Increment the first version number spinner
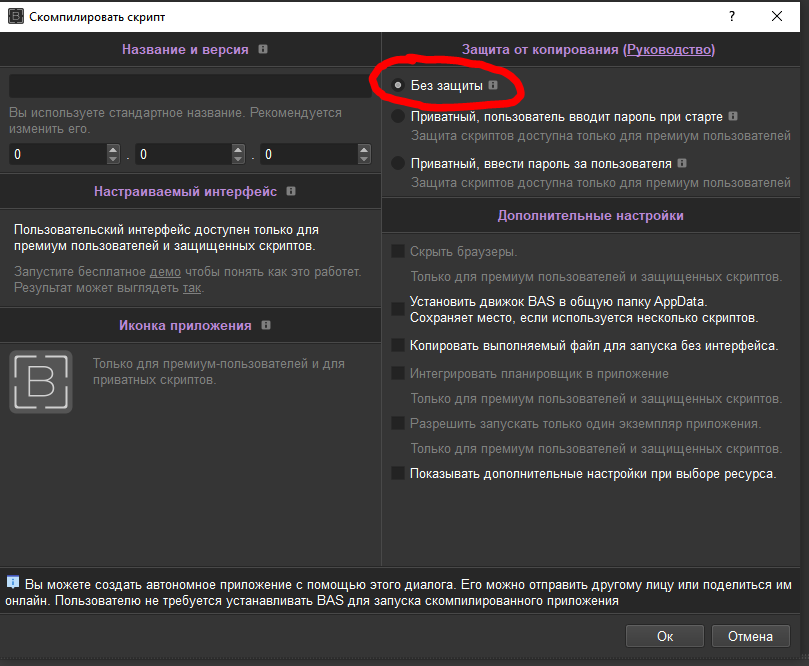 [x=113, y=149]
